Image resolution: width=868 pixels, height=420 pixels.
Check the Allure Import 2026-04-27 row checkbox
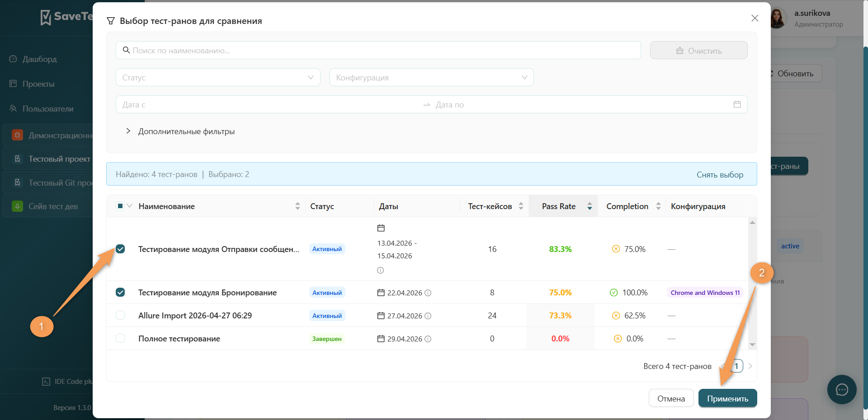(120, 315)
